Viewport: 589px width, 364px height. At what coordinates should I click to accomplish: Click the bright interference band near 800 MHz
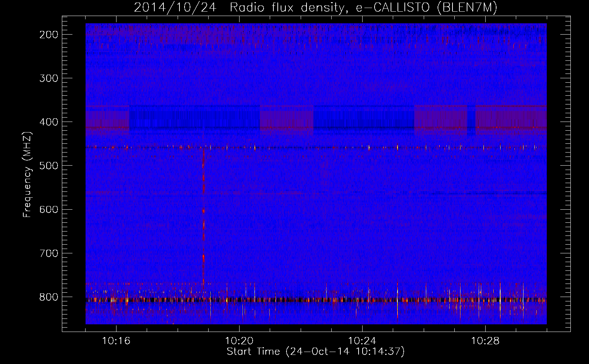(316, 300)
